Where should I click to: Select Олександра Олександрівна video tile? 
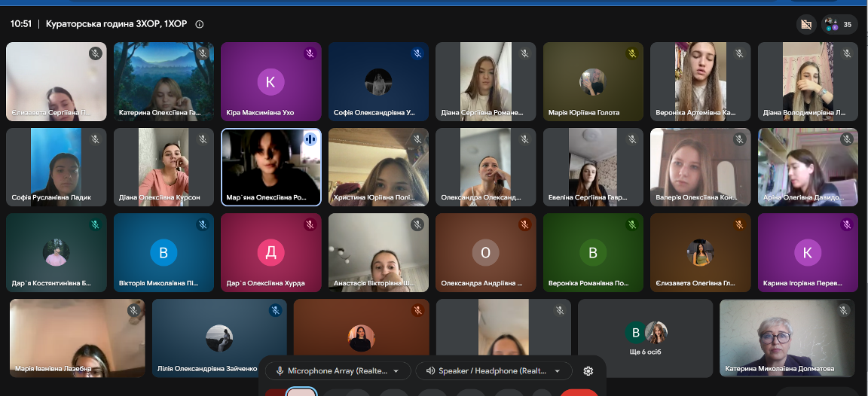[485, 167]
